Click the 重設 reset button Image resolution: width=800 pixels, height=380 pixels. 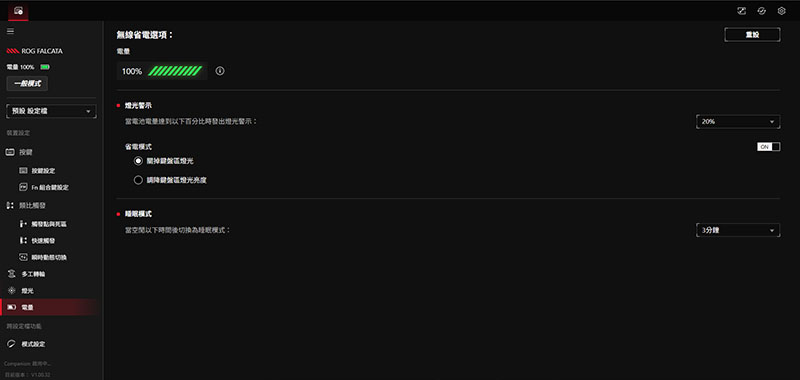(x=752, y=35)
